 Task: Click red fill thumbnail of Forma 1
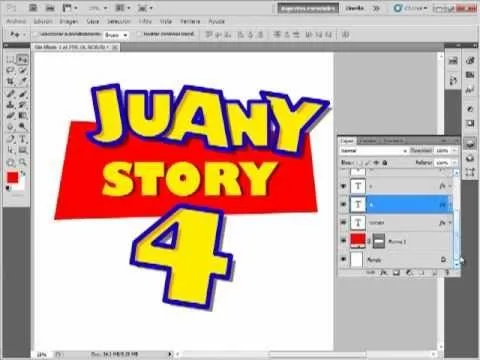pyautogui.click(x=358, y=241)
